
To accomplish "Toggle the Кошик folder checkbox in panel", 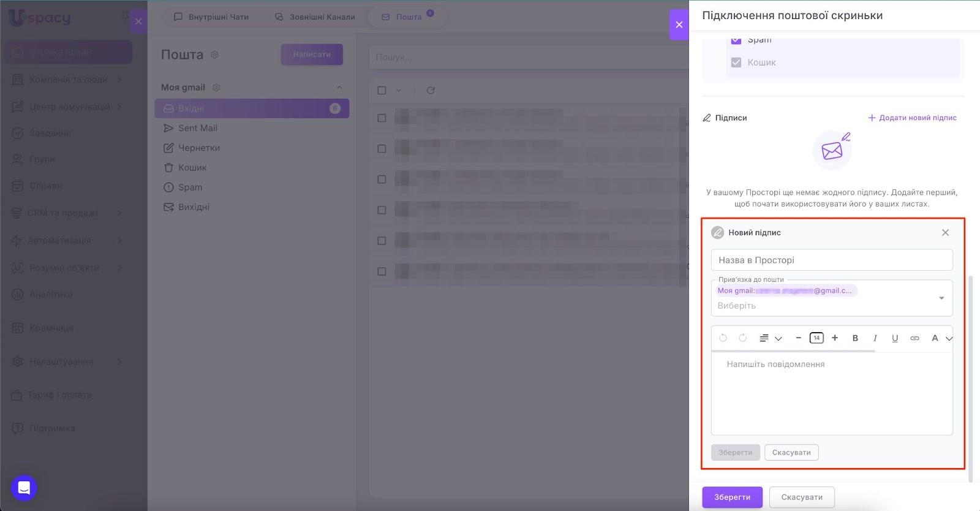I will [736, 62].
